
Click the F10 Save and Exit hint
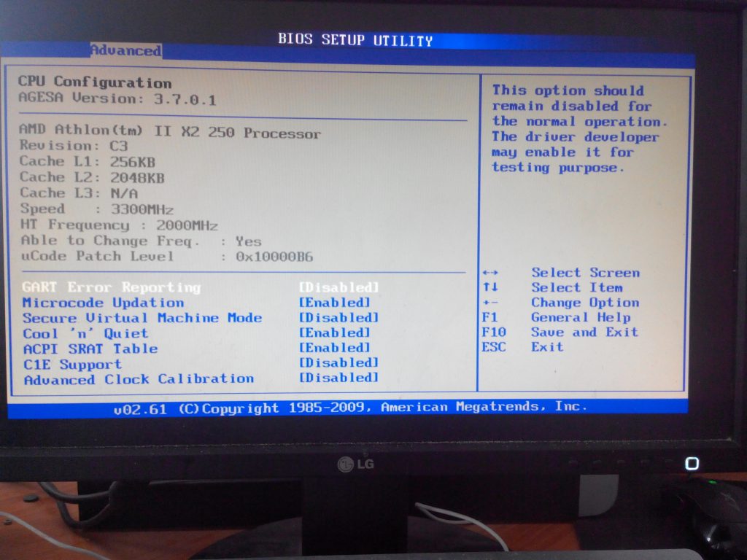560,332
